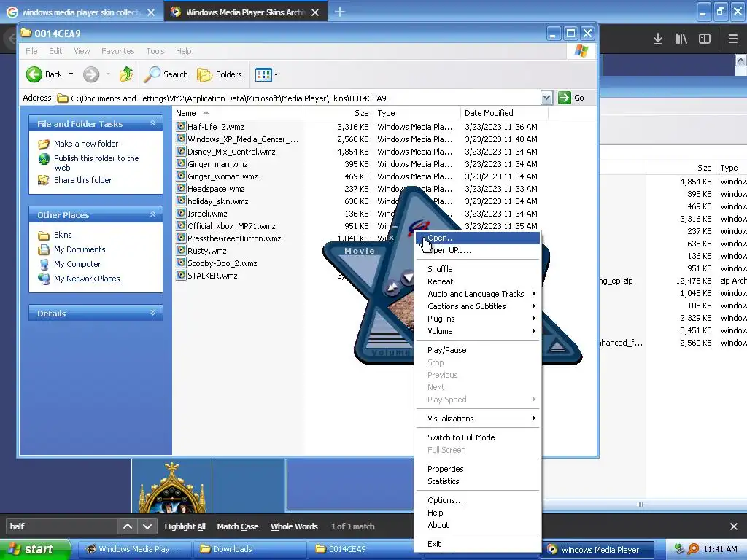Go to next find match arrow
This screenshot has height=560, width=747.
click(x=147, y=526)
